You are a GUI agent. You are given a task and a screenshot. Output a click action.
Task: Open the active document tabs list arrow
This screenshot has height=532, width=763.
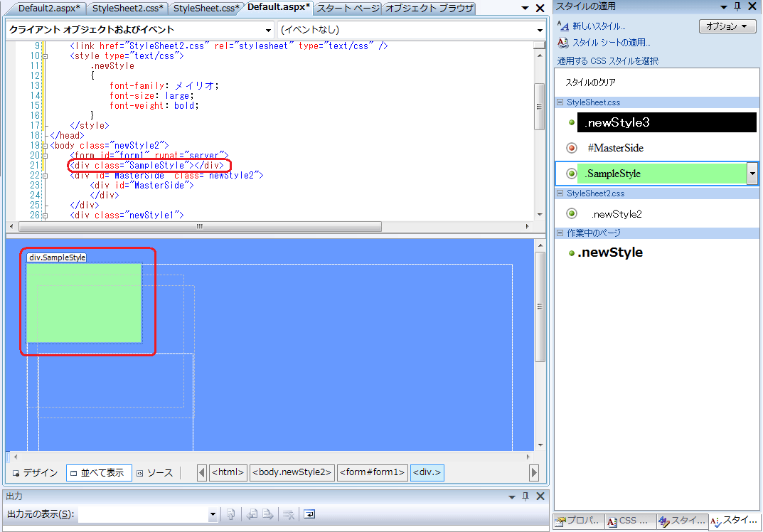525,9
